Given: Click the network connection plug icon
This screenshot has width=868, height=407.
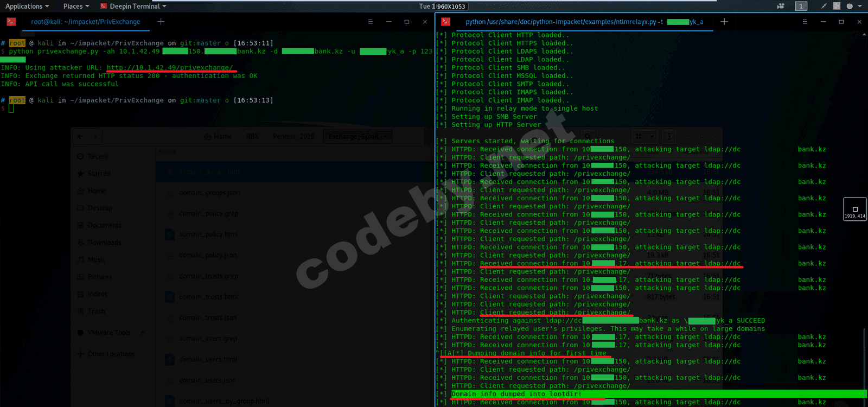Looking at the screenshot, I should 824,7.
